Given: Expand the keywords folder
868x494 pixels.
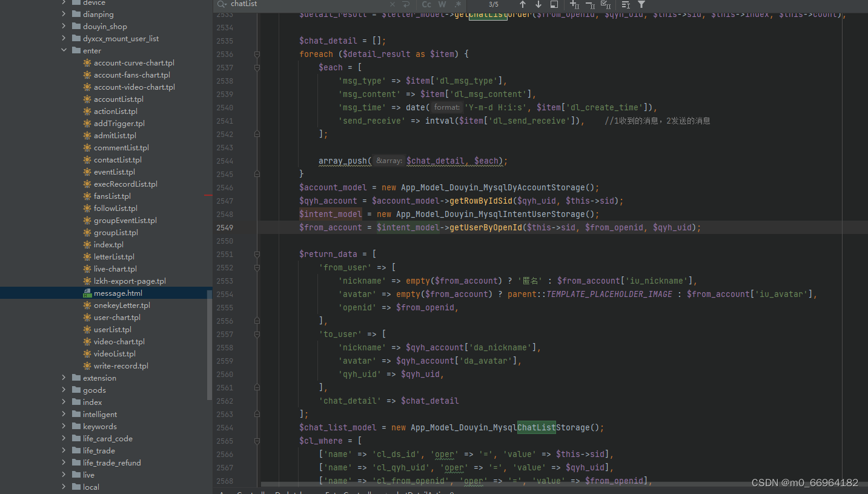Looking at the screenshot, I should click(64, 427).
